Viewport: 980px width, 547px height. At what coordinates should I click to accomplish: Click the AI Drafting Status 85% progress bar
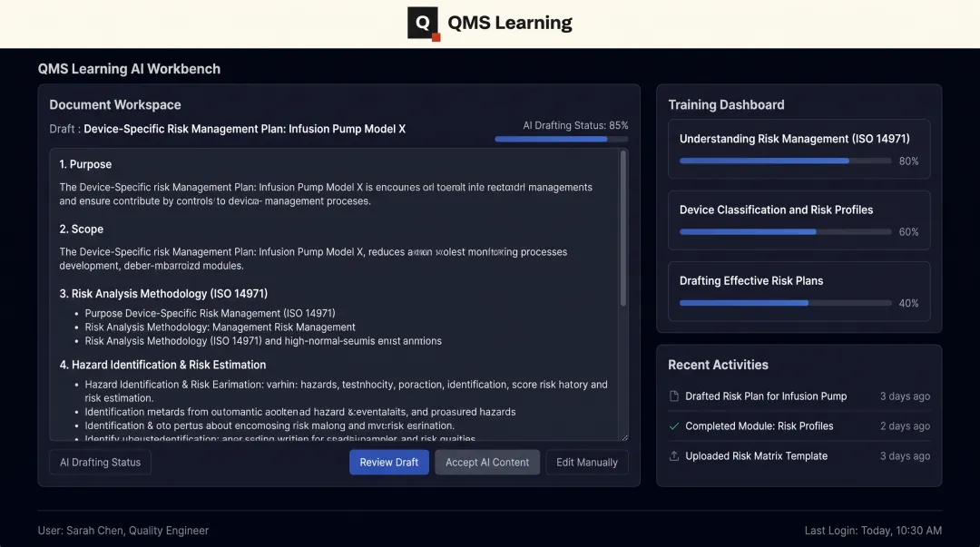point(562,139)
